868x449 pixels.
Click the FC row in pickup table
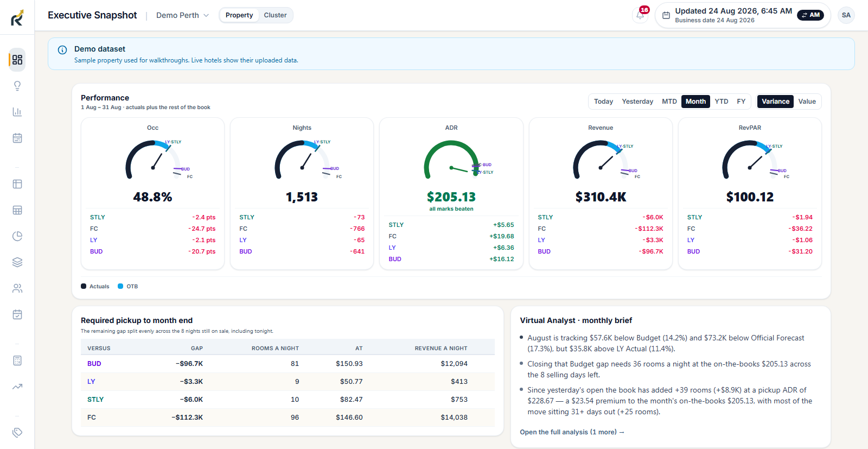tap(288, 418)
